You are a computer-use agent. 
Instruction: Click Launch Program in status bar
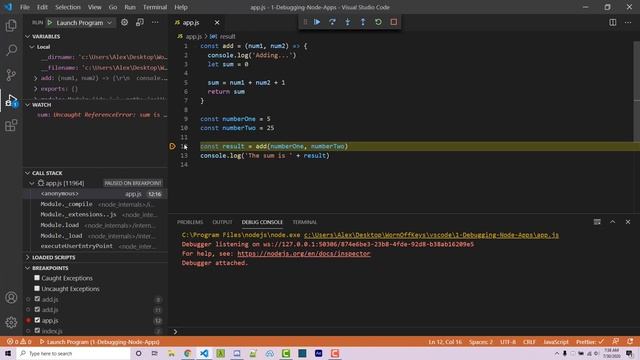coord(99,342)
